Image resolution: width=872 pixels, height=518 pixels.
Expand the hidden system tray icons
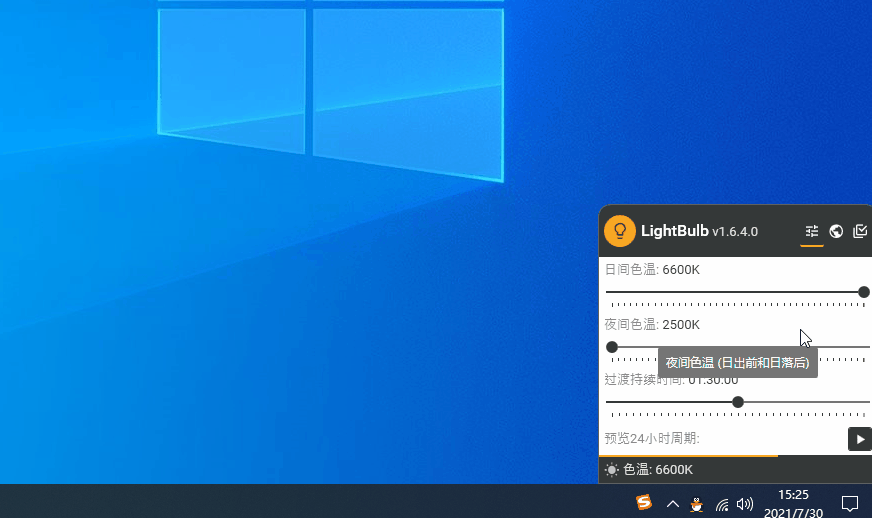pyautogui.click(x=673, y=503)
